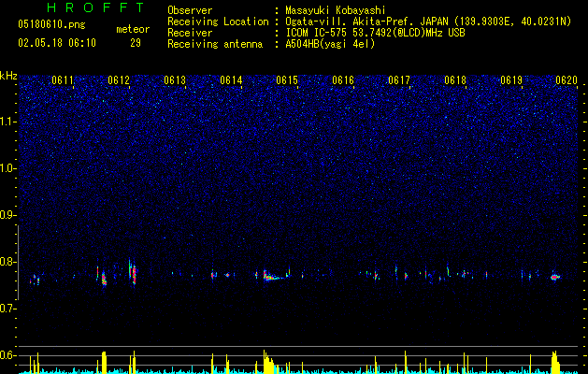Click the 0615 time marker
588x374 pixels.
click(287, 80)
